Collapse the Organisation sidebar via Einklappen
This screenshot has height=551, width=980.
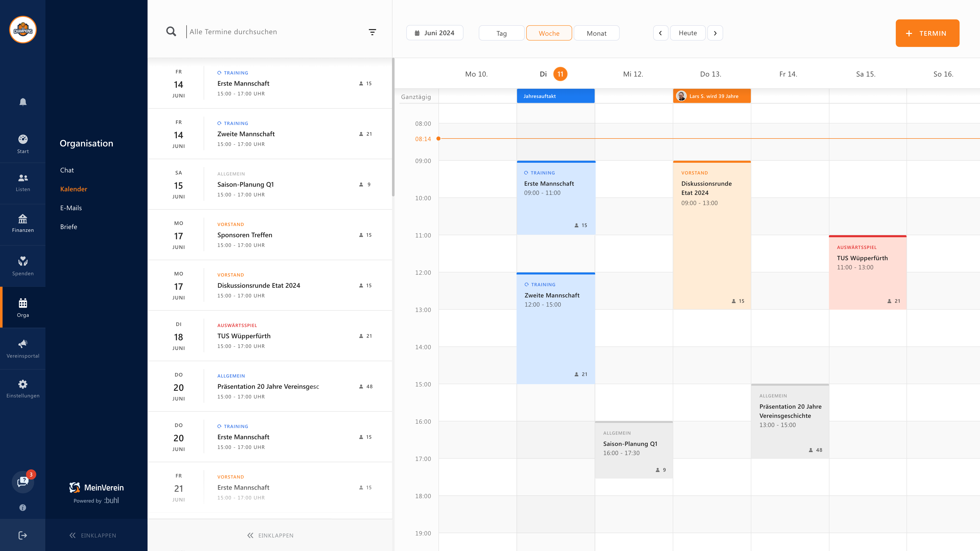(x=93, y=535)
